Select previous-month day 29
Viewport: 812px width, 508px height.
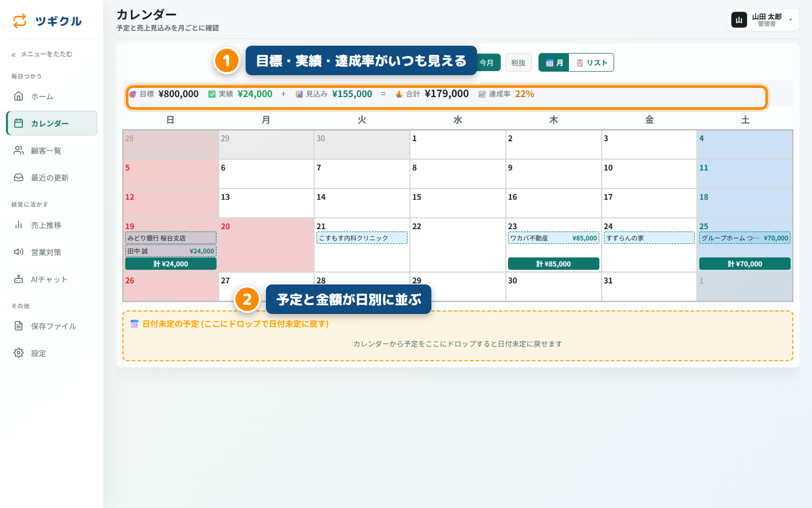coord(266,145)
